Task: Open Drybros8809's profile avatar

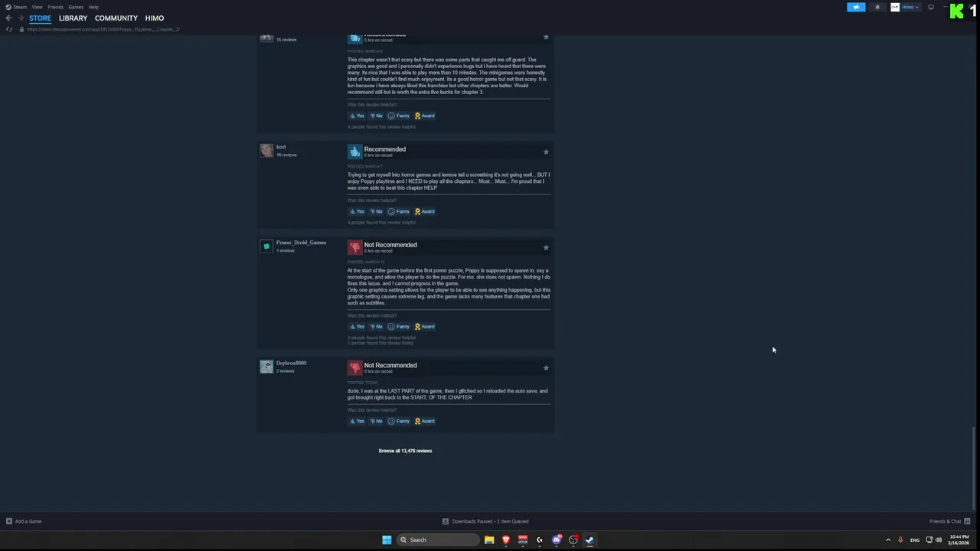Action: [266, 367]
